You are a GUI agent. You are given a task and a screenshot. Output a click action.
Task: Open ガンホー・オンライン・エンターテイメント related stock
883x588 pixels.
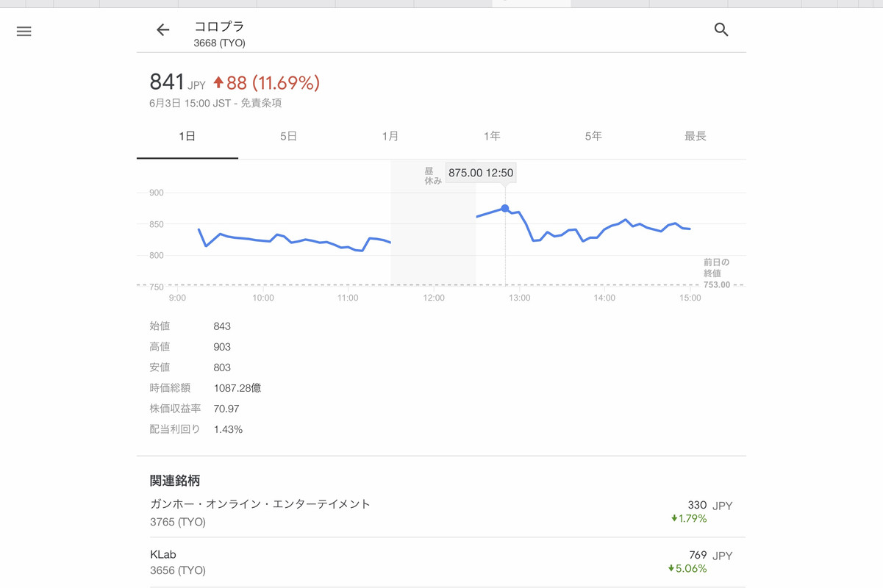pos(441,512)
